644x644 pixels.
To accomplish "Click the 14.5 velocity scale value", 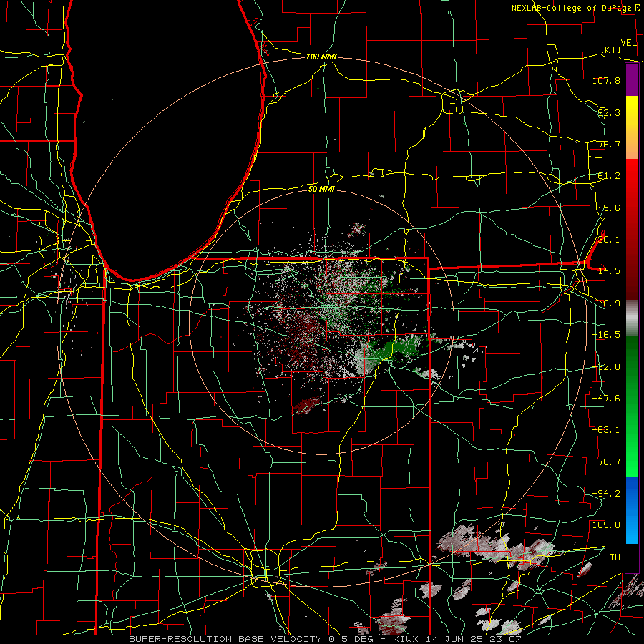I will (609, 271).
